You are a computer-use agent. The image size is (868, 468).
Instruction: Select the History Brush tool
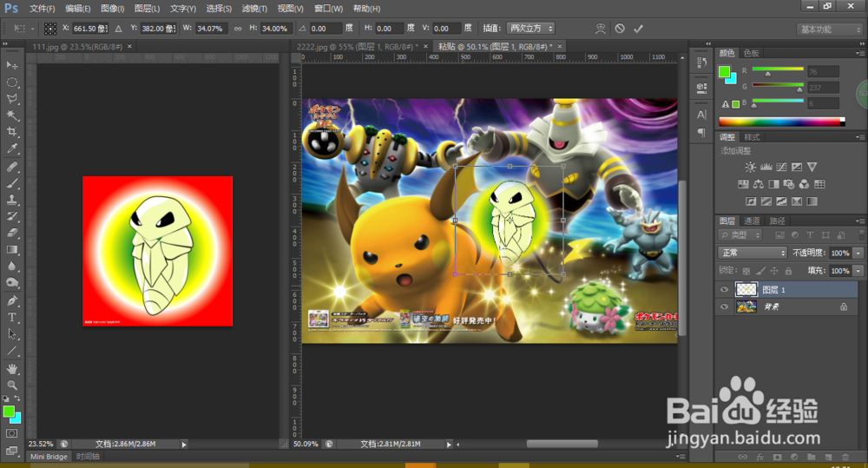pos(11,216)
